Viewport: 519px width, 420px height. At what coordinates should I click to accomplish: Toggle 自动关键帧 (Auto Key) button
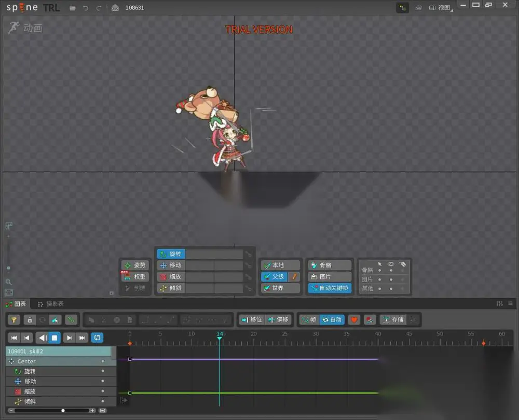[330, 288]
